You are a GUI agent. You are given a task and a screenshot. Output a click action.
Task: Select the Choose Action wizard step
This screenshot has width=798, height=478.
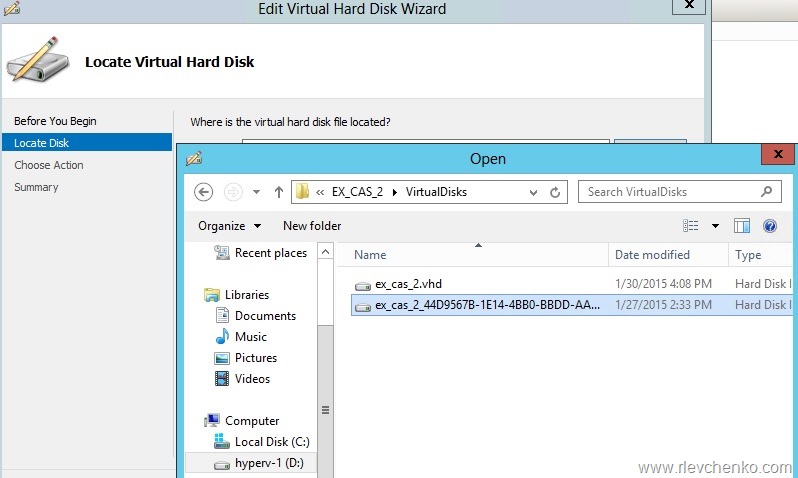point(49,165)
